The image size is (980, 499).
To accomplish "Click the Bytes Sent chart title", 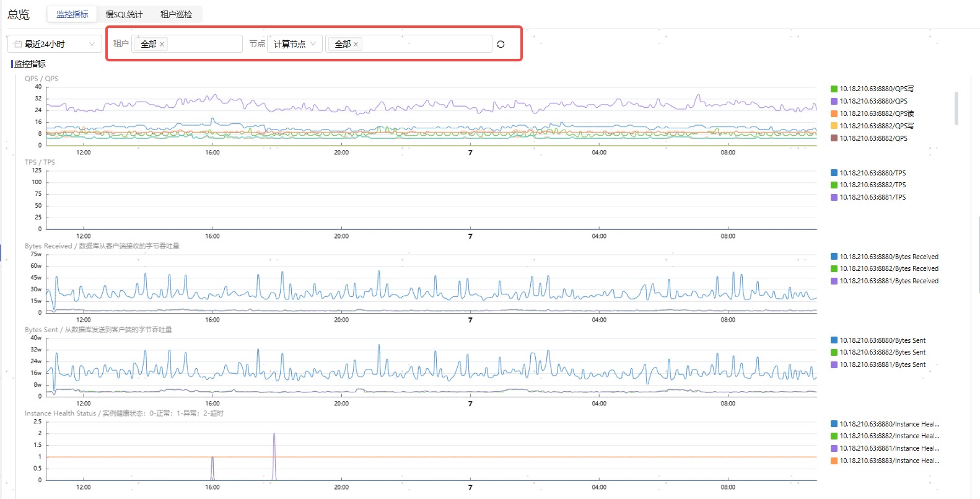I will coord(98,330).
